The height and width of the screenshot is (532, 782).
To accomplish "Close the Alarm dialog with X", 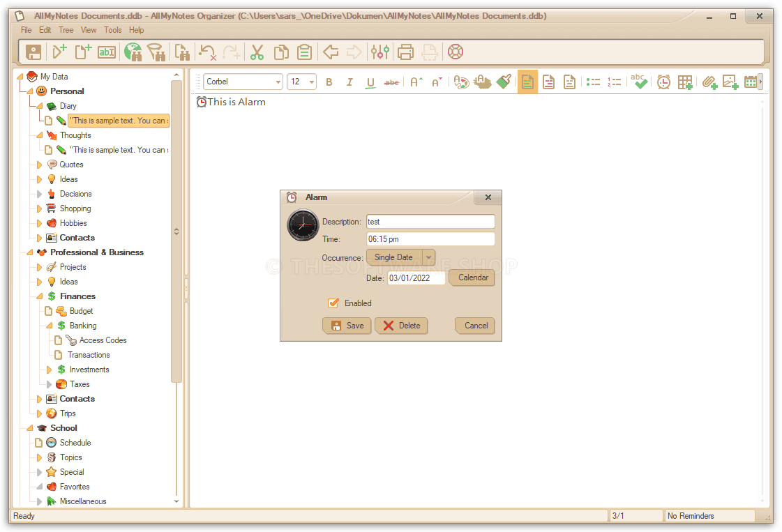I will tap(488, 197).
